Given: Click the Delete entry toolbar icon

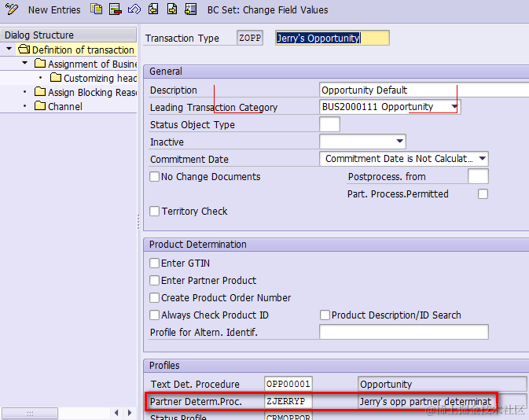Looking at the screenshot, I should tap(116, 9).
